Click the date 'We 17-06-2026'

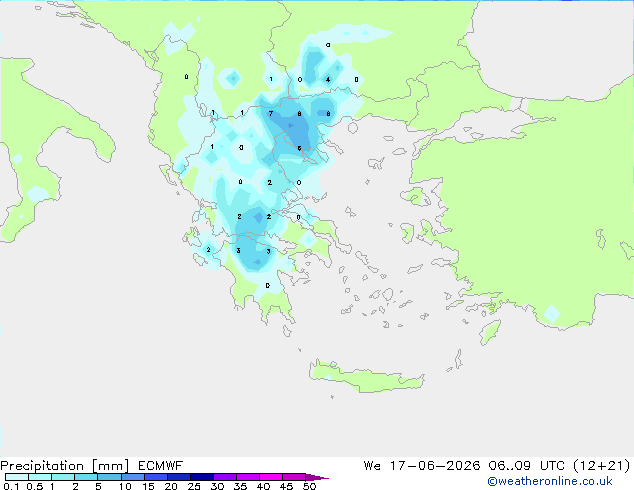click(422, 466)
